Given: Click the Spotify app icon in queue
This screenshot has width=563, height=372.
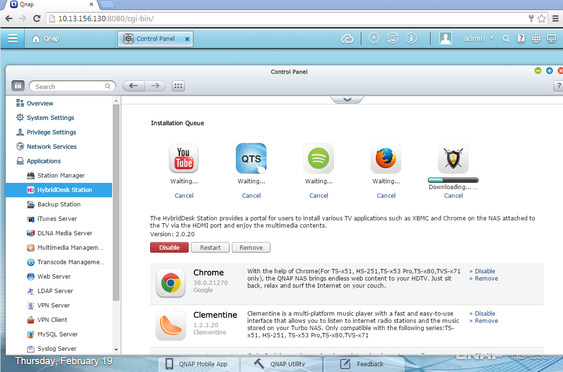Looking at the screenshot, I should pyautogui.click(x=318, y=158).
